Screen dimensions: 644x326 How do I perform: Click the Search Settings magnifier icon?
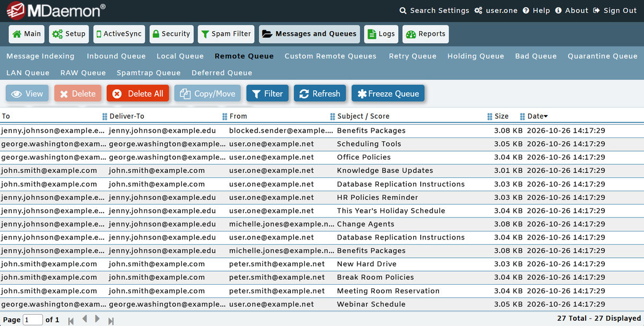(x=403, y=11)
